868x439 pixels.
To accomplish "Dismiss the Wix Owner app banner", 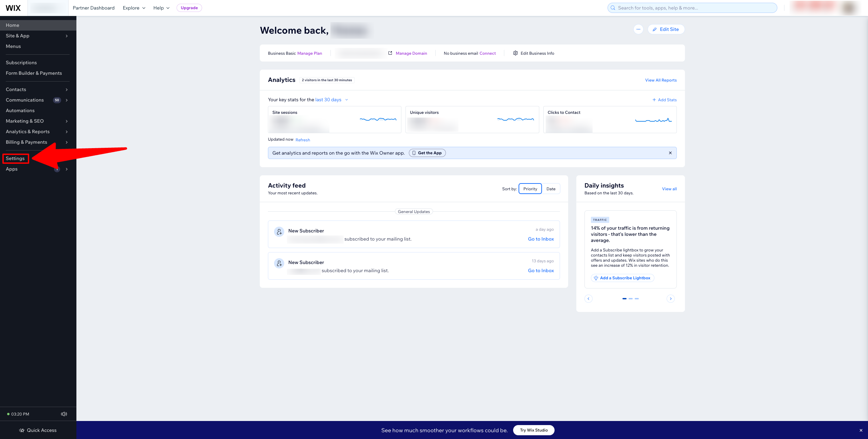I will point(670,153).
